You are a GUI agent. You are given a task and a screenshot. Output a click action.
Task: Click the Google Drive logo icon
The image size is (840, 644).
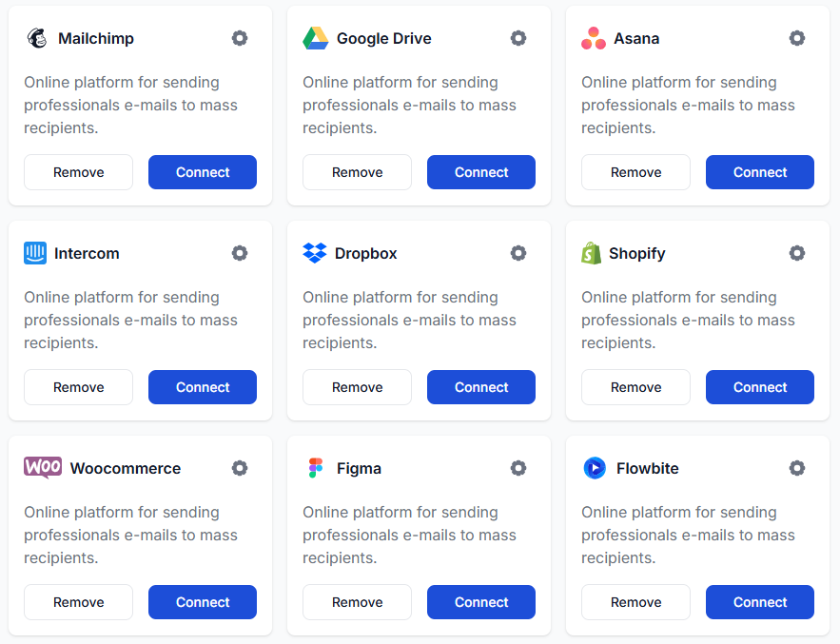tap(315, 38)
